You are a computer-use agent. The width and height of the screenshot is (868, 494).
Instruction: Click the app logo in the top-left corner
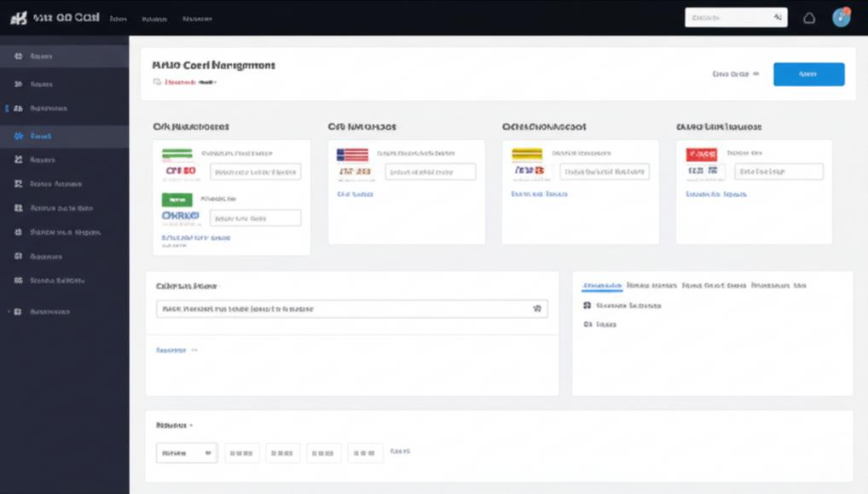19,18
